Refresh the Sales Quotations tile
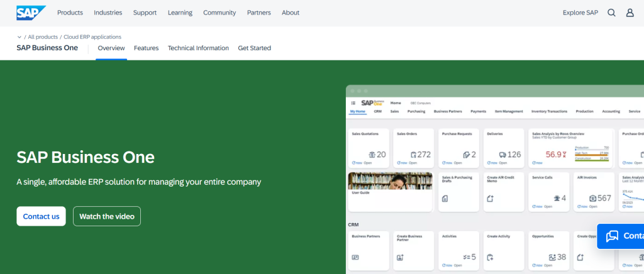 [357, 163]
